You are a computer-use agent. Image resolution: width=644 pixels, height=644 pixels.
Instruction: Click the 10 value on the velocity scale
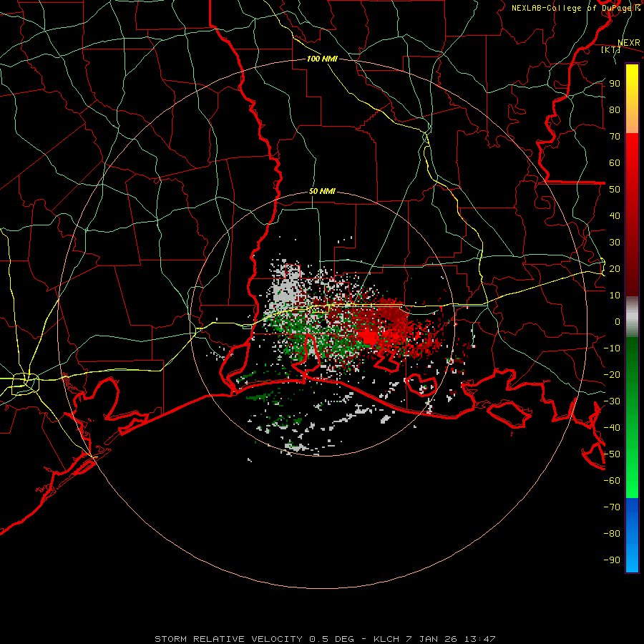[615, 296]
